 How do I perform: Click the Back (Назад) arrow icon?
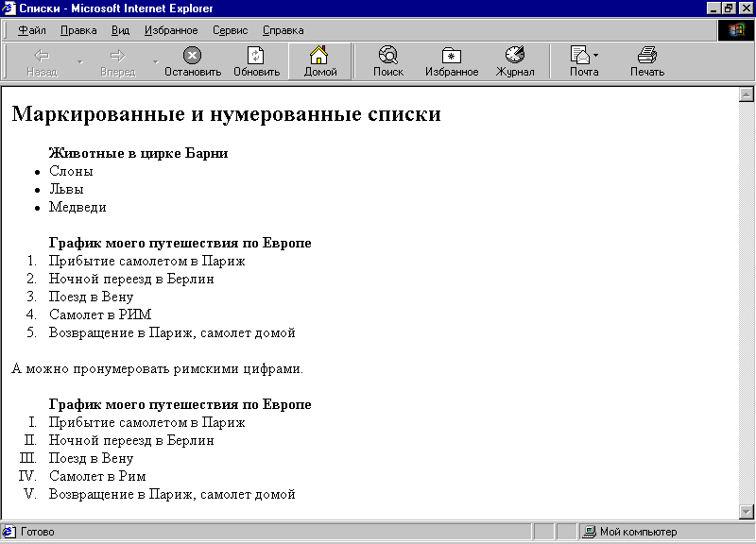pyautogui.click(x=41, y=56)
